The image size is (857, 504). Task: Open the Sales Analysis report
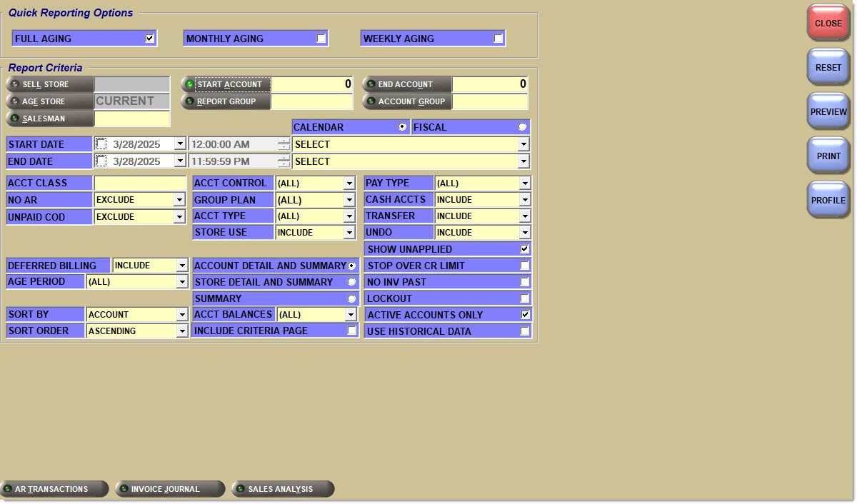tap(283, 489)
